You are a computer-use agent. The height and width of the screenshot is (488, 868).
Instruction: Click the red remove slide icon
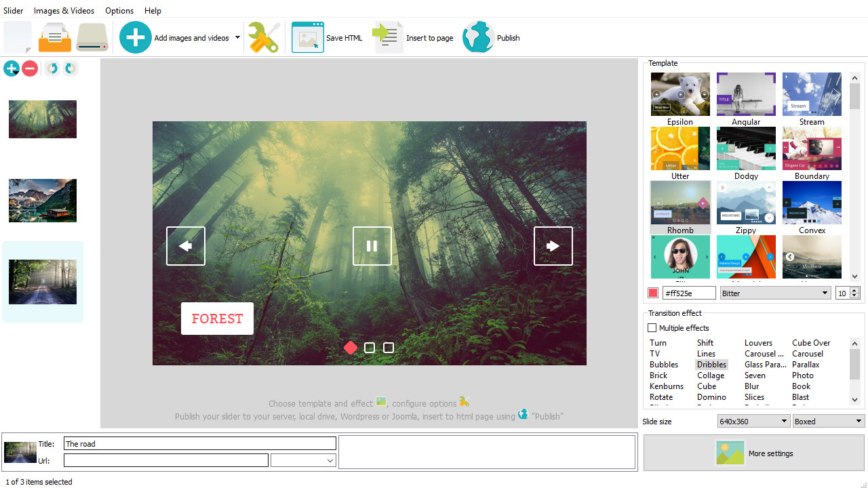30,68
